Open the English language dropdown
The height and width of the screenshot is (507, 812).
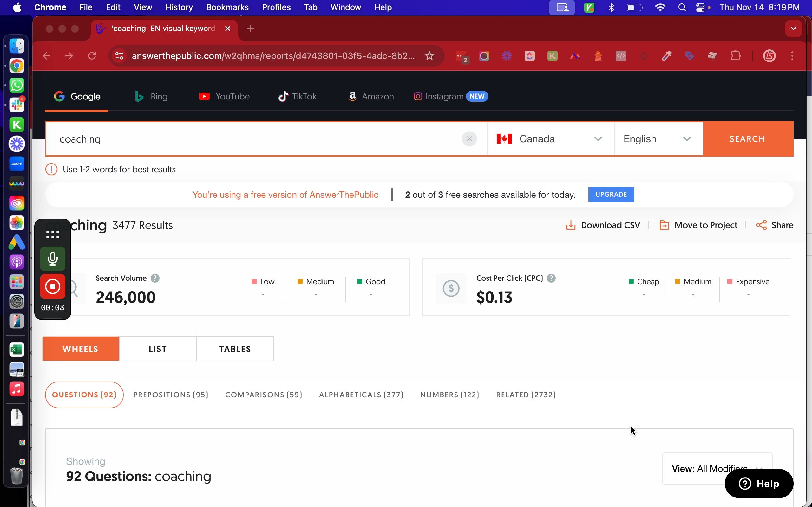pos(658,139)
